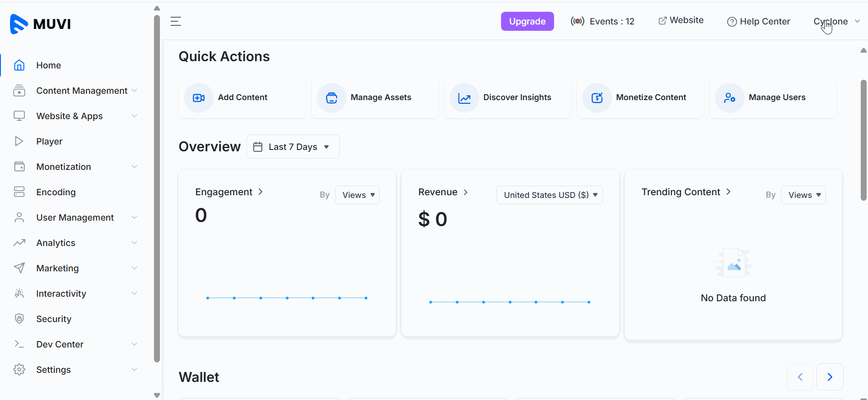
Task: Open the Cyclone account dropdown
Action: pyautogui.click(x=836, y=21)
